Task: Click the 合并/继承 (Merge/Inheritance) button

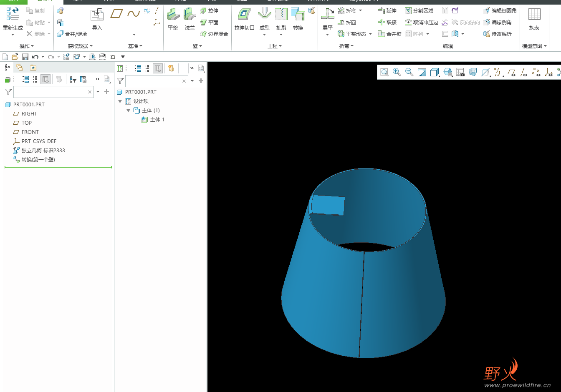Action: [x=72, y=34]
